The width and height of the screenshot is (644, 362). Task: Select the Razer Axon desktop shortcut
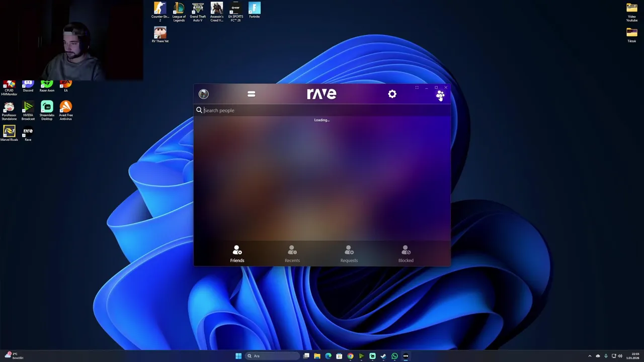pyautogui.click(x=47, y=86)
